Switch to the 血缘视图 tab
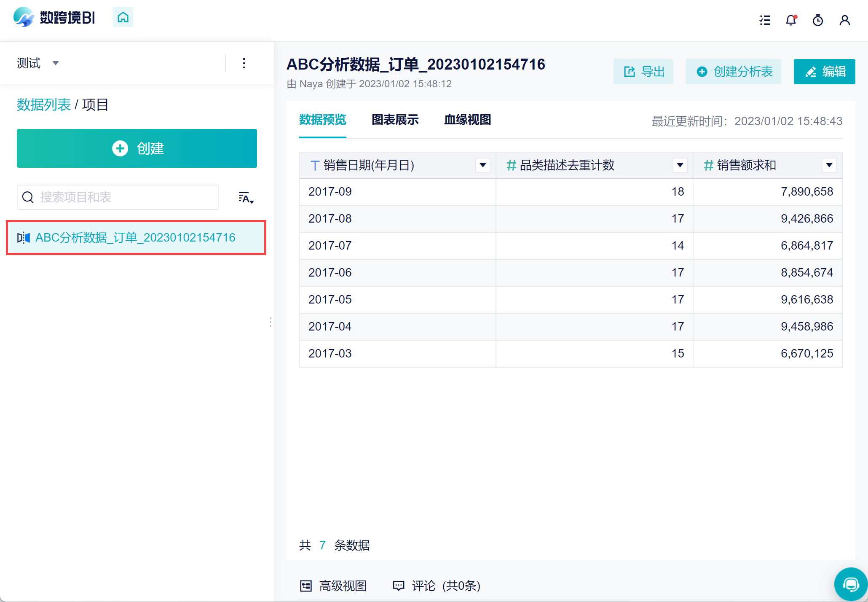The image size is (868, 602). (x=467, y=120)
